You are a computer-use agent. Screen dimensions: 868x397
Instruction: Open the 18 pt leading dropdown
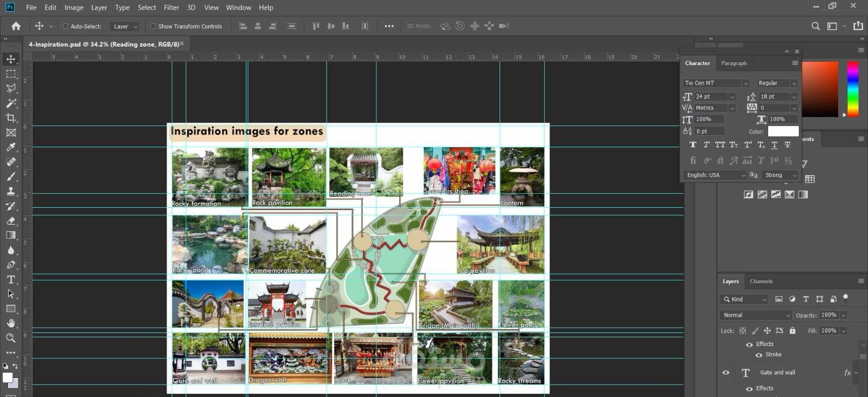[x=794, y=97]
